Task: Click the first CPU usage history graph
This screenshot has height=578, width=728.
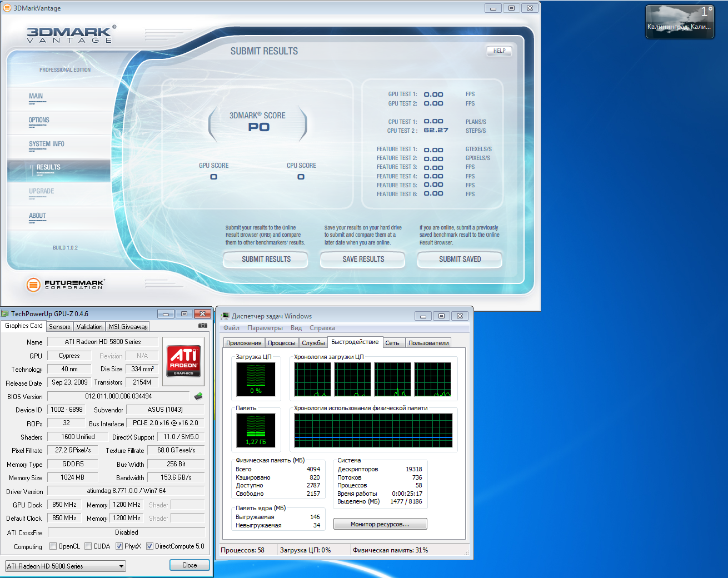Action: click(312, 379)
